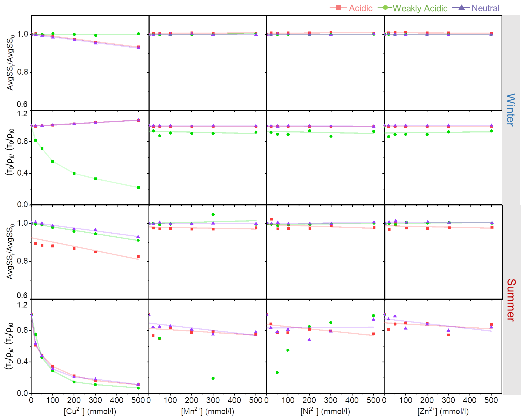This screenshot has height=420, width=525.
Task: Click the [Mn2+] (mmol/l) axis title
Action: (208, 411)
